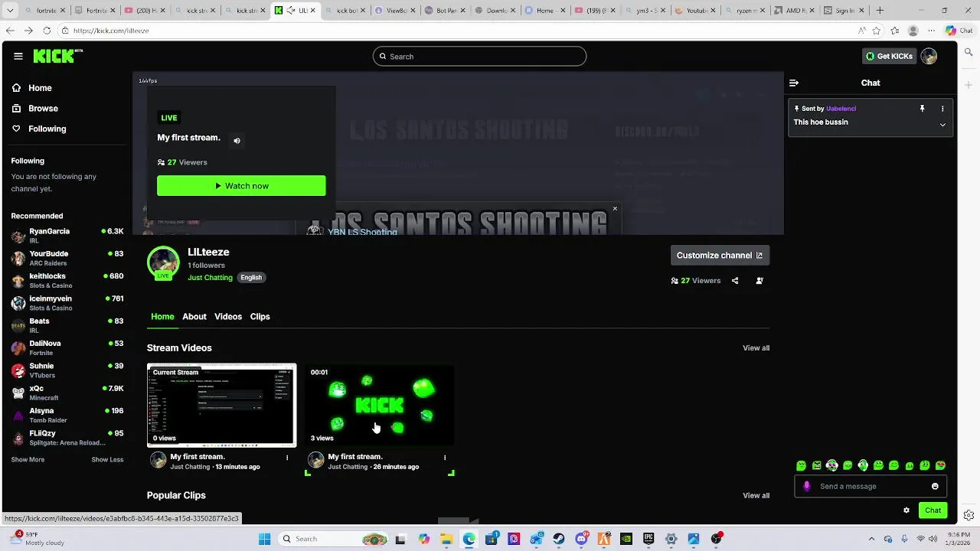Select the last emote with red sunglasses
Viewport: 980px width, 551px height.
click(940, 465)
